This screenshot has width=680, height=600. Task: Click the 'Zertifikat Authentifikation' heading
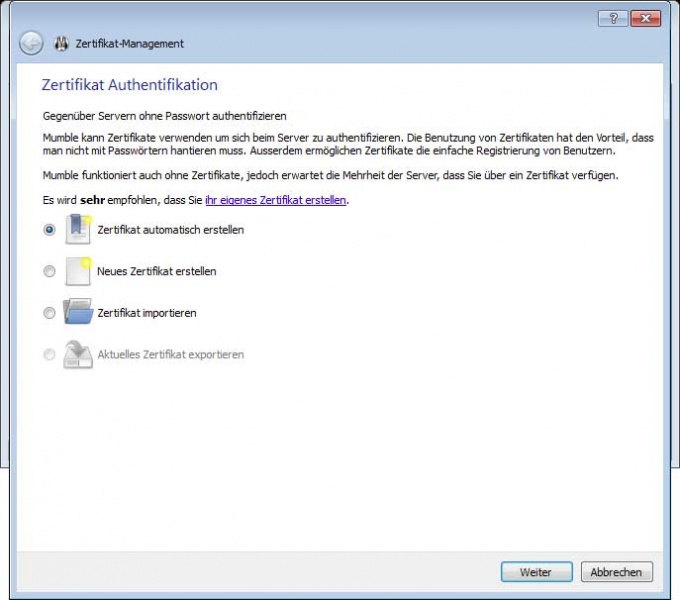point(129,85)
